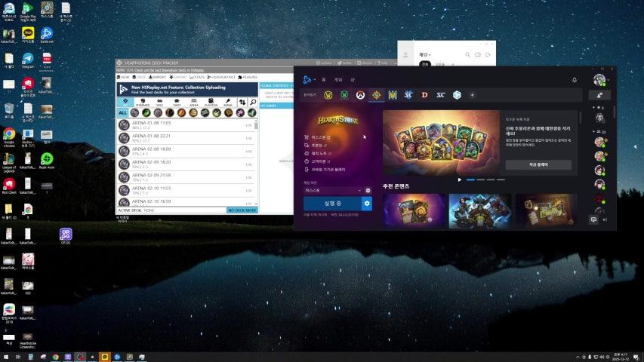
Task: Open Telegram desktop shortcut
Action: coord(27,61)
